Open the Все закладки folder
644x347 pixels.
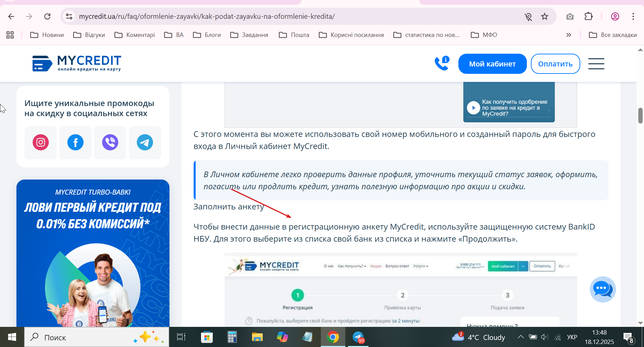point(613,35)
